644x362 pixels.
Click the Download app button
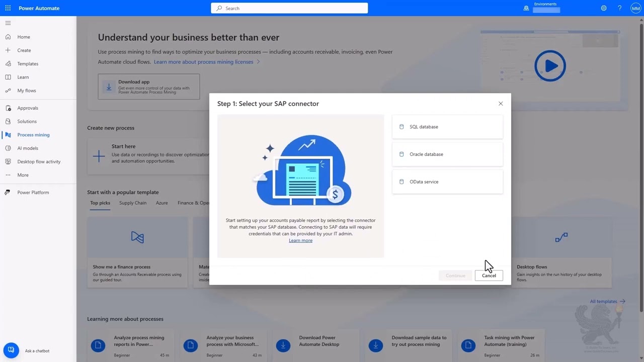149,86
